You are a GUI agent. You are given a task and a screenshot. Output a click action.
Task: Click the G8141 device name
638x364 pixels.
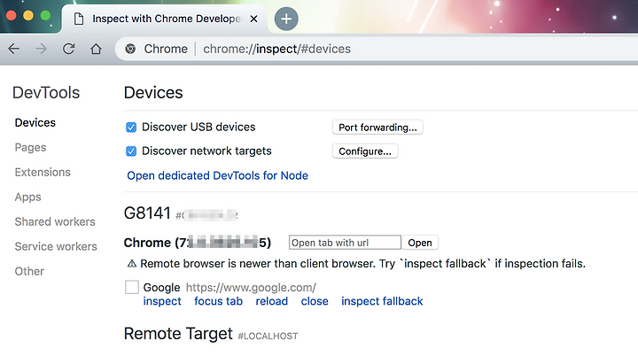pyautogui.click(x=147, y=213)
